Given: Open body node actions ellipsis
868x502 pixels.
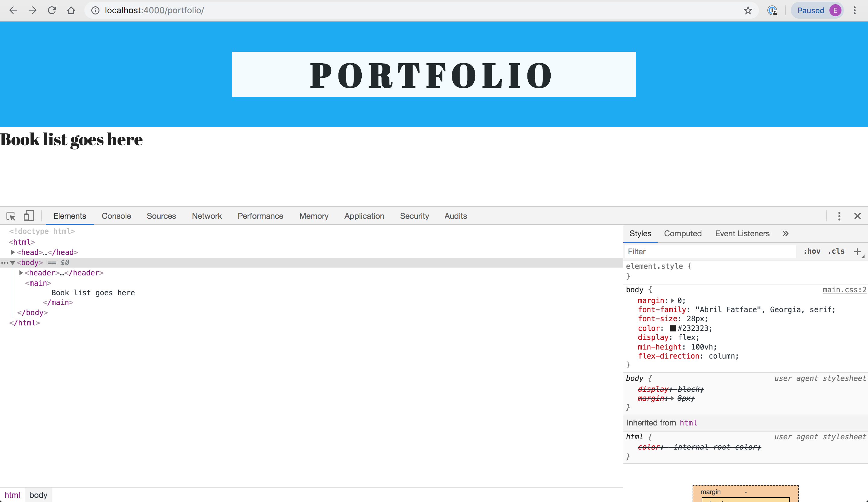Looking at the screenshot, I should (5, 263).
